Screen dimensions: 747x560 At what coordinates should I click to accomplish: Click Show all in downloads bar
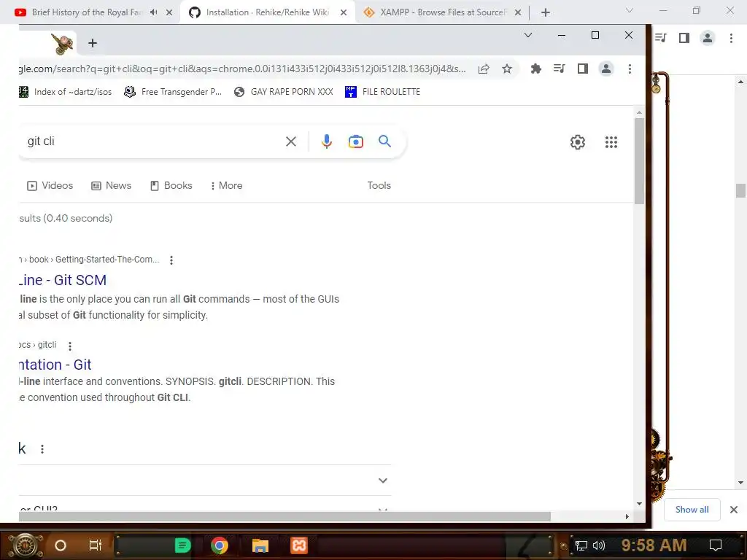[x=692, y=510]
